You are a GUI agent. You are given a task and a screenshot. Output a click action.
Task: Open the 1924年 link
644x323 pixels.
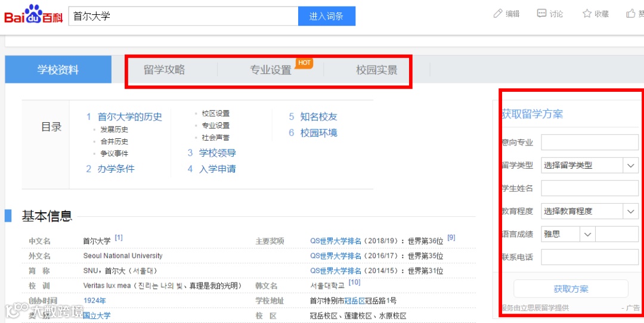[94, 300]
